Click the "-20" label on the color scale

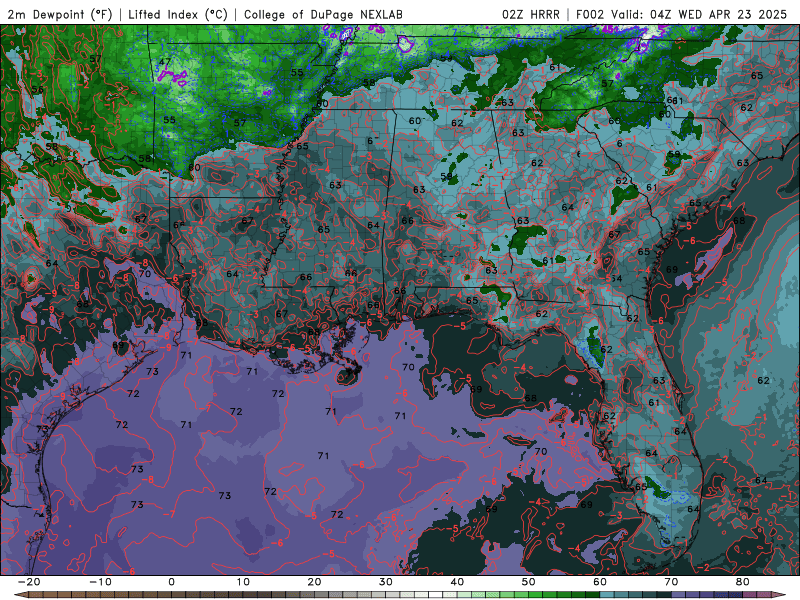[29, 582]
